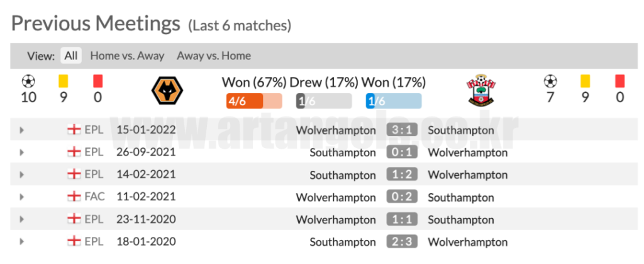The width and height of the screenshot is (644, 264).
Task: Expand the 15-01-2022 match row
Action: coord(21,130)
